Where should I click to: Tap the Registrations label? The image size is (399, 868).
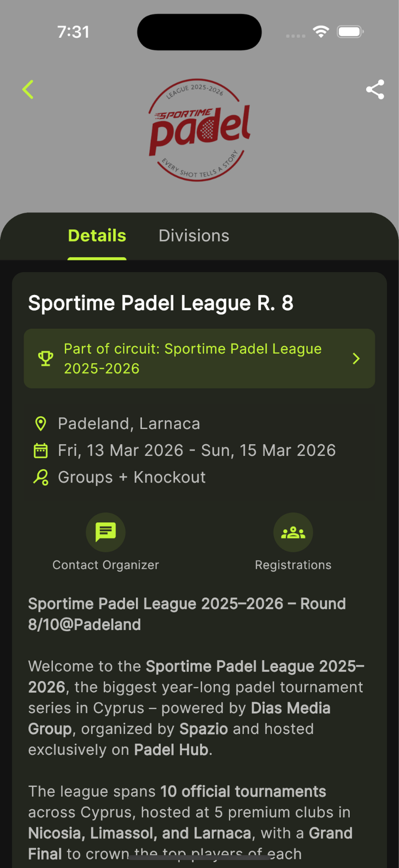point(293,565)
